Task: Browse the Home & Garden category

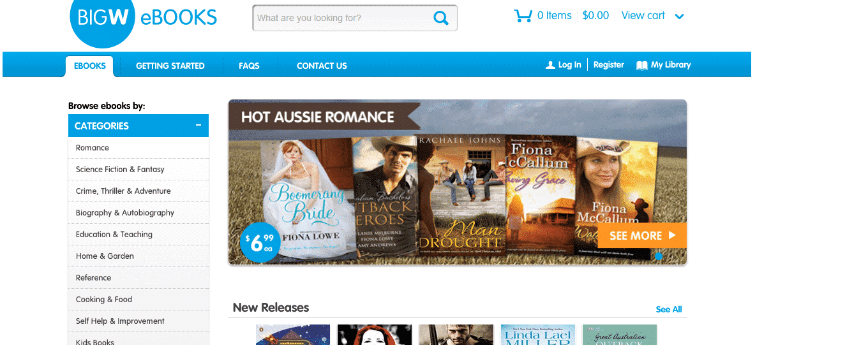Action: click(x=138, y=256)
